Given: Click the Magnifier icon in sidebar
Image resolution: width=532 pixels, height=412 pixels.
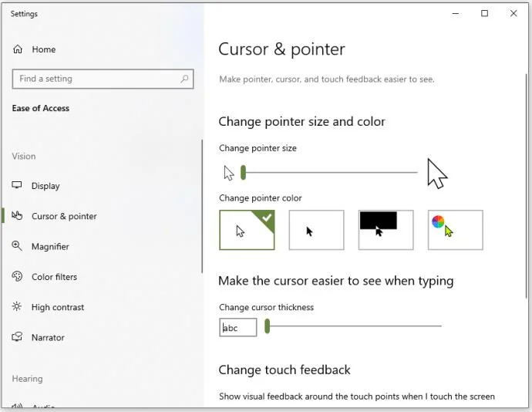Looking at the screenshot, I should 17,247.
